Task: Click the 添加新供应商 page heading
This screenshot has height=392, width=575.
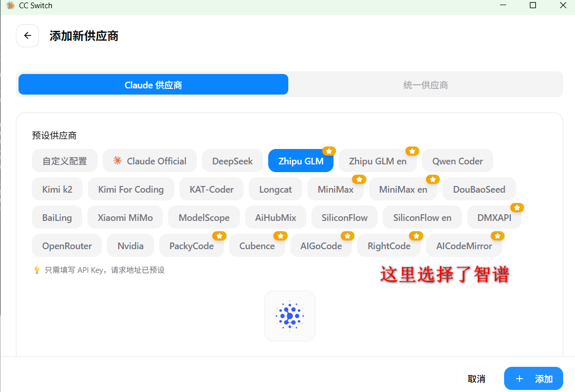Action: coord(84,36)
